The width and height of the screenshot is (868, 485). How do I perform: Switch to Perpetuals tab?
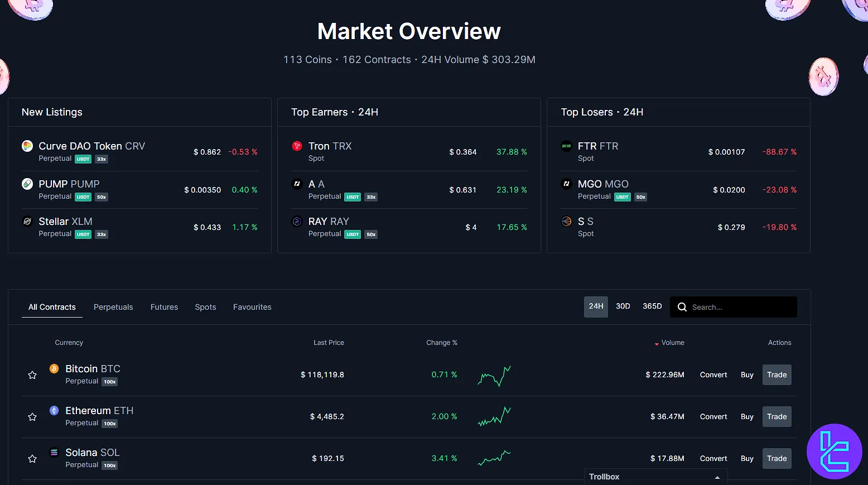(x=113, y=307)
